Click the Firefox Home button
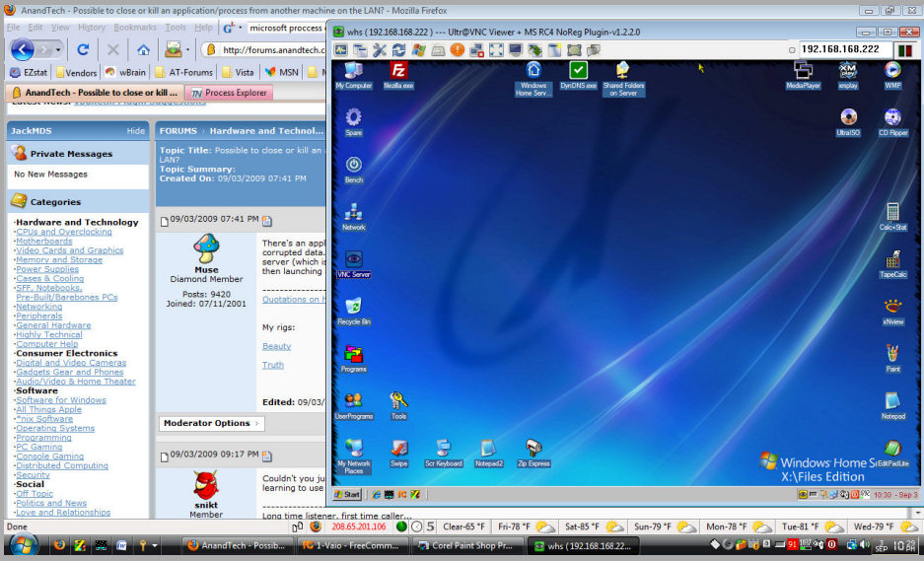The image size is (924, 561). pyautogui.click(x=143, y=49)
